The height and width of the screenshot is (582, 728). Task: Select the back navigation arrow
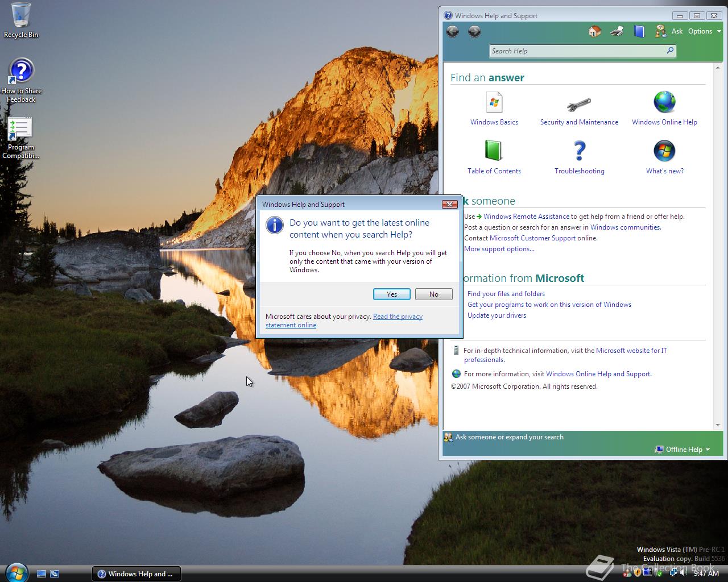point(453,32)
